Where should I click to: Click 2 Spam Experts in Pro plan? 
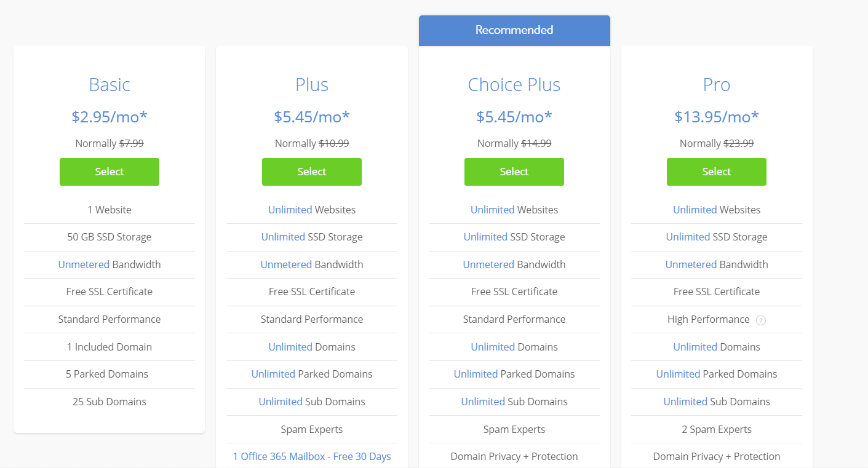tap(717, 429)
